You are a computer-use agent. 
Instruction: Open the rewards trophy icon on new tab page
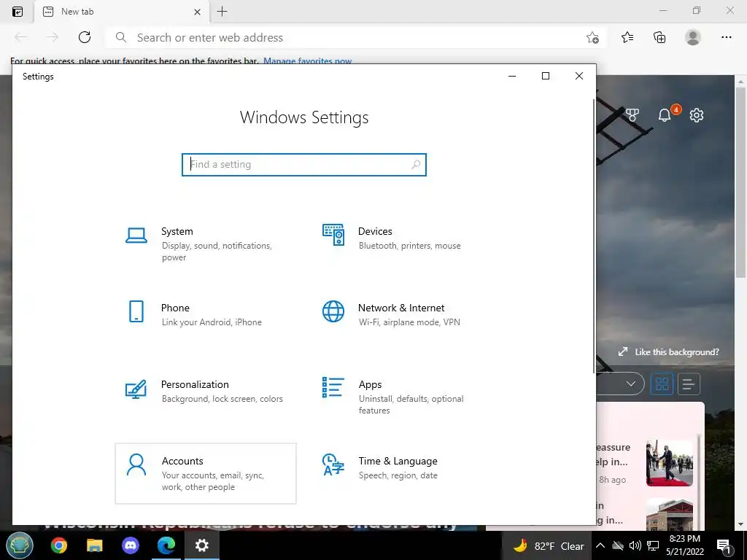pos(632,114)
